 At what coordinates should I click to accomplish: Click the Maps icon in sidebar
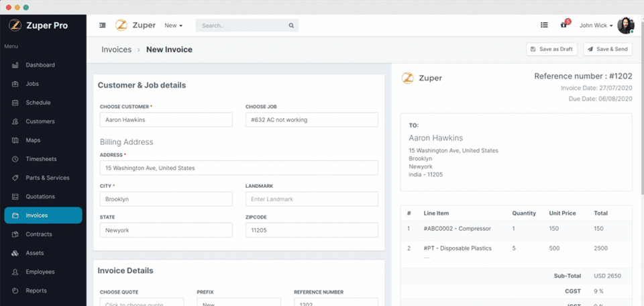coord(15,140)
